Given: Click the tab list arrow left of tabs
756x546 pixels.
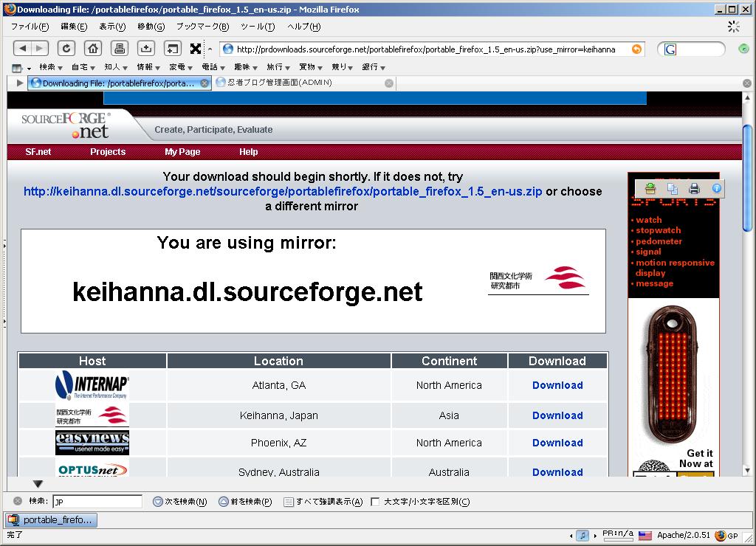Looking at the screenshot, I should [x=20, y=83].
